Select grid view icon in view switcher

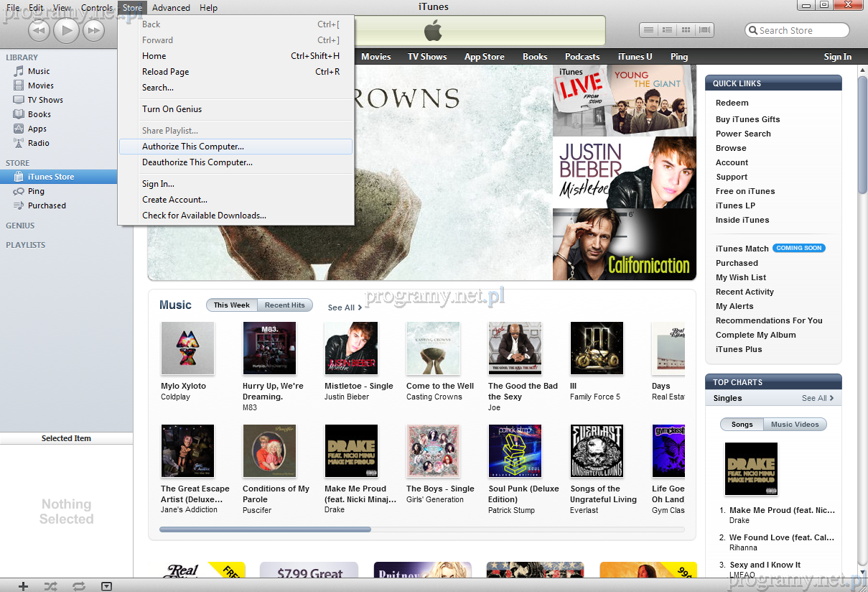click(x=686, y=30)
